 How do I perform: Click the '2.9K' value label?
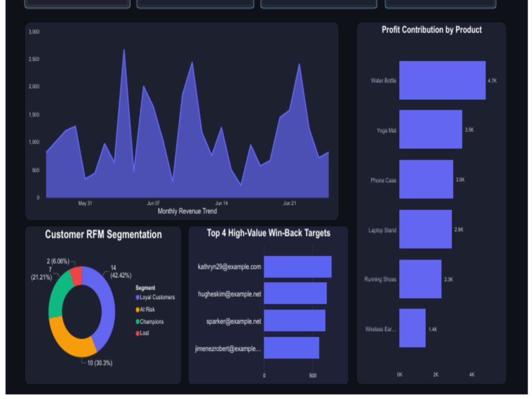459,230
